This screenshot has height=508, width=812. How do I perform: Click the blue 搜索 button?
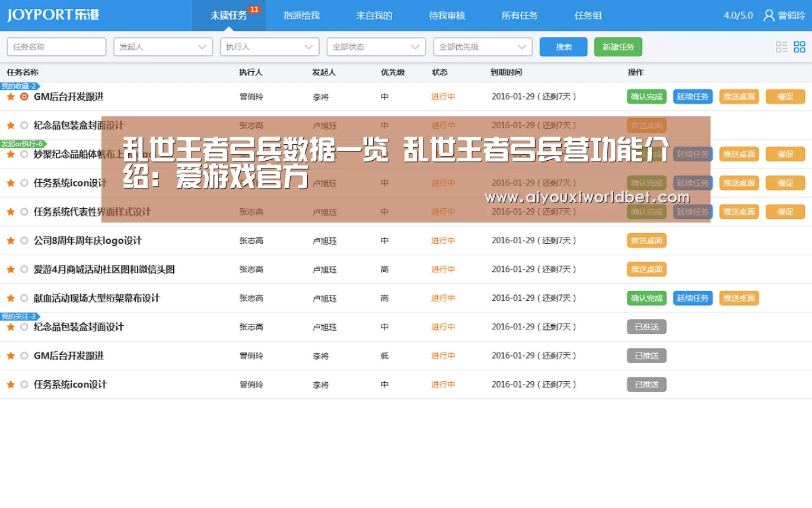click(x=563, y=47)
